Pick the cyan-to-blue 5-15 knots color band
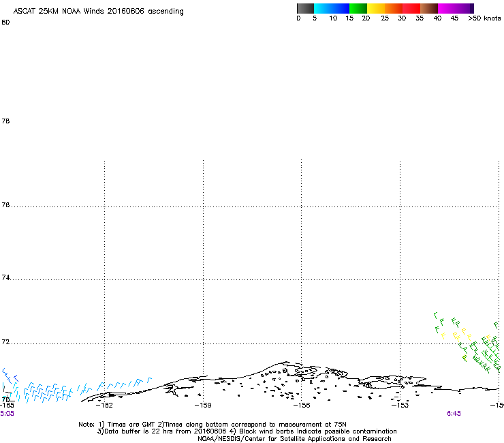Viewport: 504px width, 443px height. coord(332,8)
